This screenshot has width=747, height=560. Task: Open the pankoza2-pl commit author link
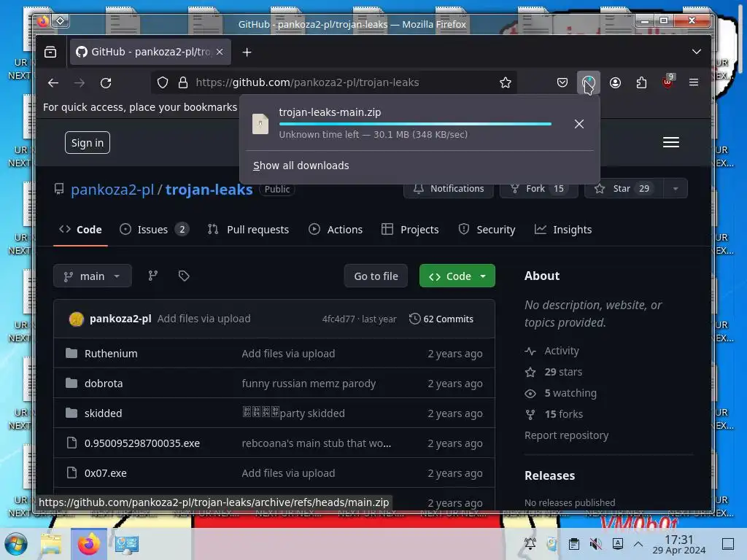[x=120, y=319]
